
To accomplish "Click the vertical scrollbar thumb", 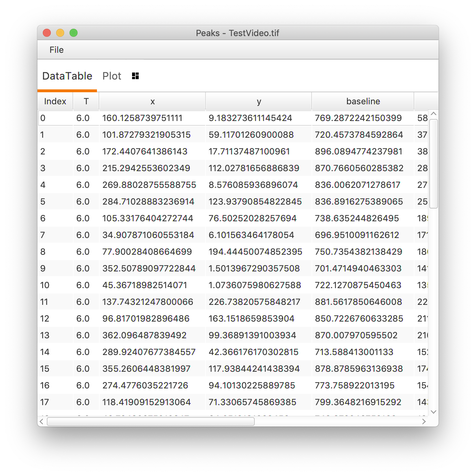I will point(434,163).
